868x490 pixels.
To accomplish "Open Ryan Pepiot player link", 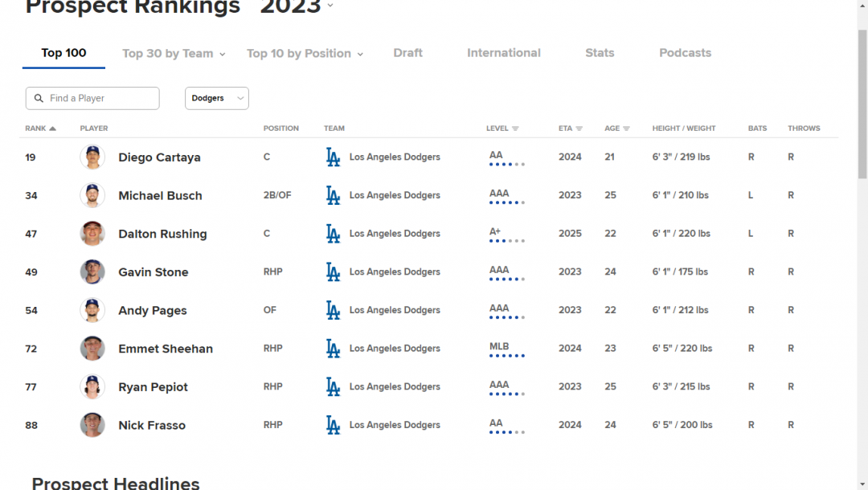I will click(x=154, y=387).
